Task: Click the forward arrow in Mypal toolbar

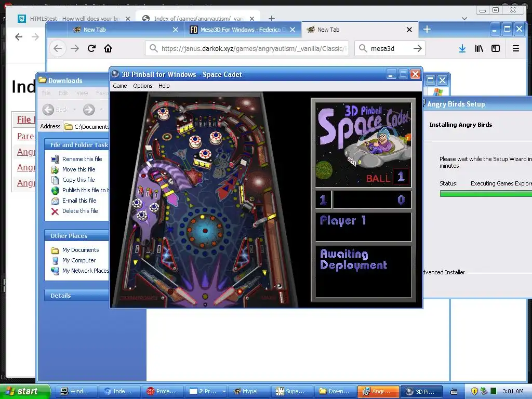Action: pyautogui.click(x=75, y=48)
